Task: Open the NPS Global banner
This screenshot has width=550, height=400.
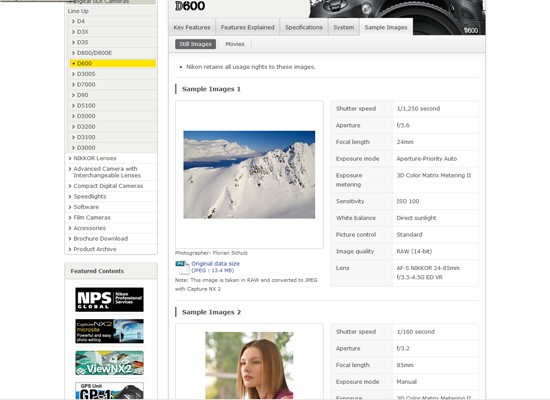Action: (x=109, y=300)
